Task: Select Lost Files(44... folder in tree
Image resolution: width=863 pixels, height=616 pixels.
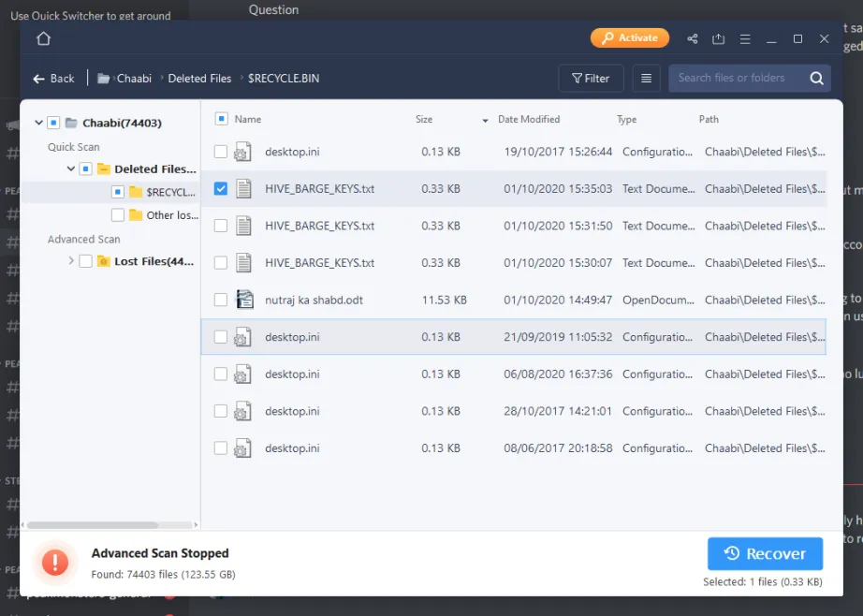Action: 154,261
